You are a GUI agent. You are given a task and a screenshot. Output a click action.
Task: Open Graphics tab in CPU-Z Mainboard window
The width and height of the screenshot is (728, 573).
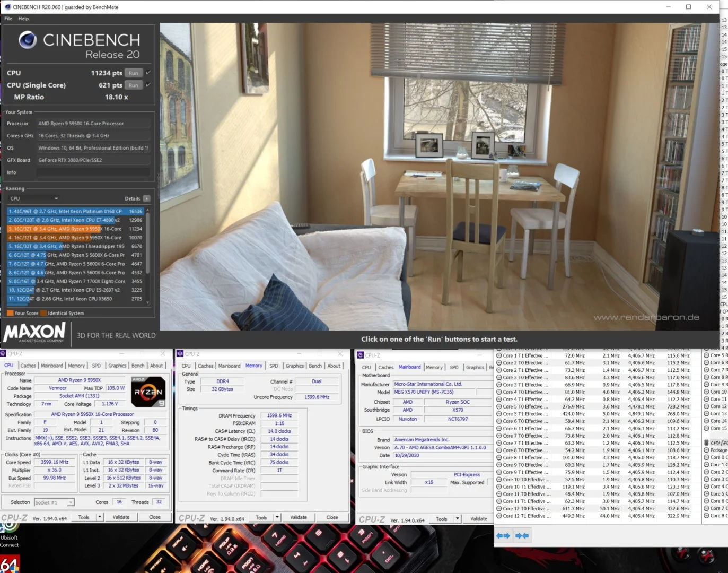coord(475,367)
